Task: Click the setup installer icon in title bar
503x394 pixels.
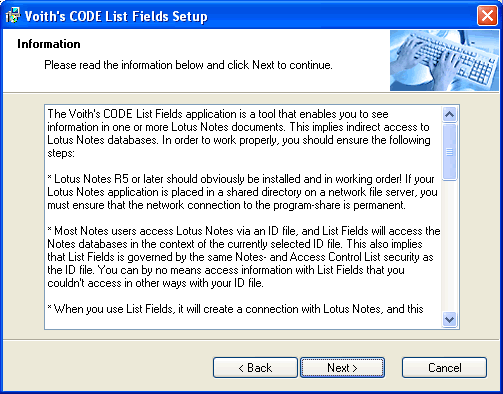Action: click(x=12, y=16)
